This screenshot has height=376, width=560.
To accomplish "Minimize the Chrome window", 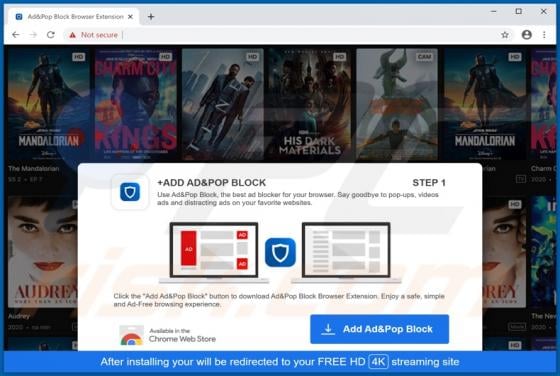I will tap(494, 11).
